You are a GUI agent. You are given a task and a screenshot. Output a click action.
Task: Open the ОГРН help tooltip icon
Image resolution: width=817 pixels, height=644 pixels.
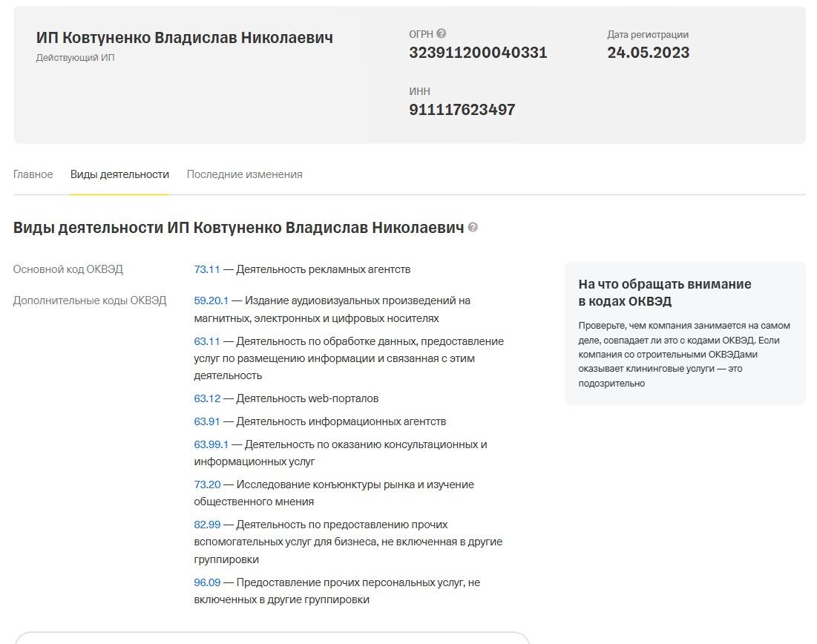(442, 33)
